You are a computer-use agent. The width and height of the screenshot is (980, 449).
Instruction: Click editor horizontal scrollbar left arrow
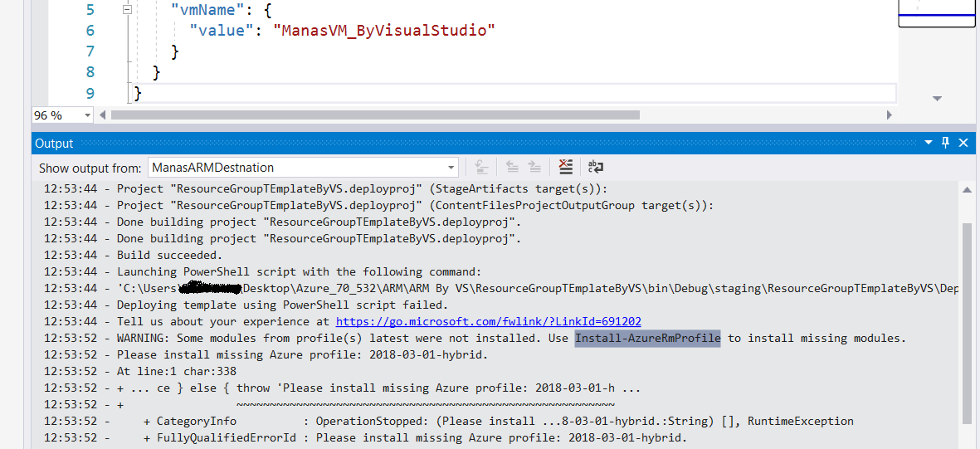[103, 115]
